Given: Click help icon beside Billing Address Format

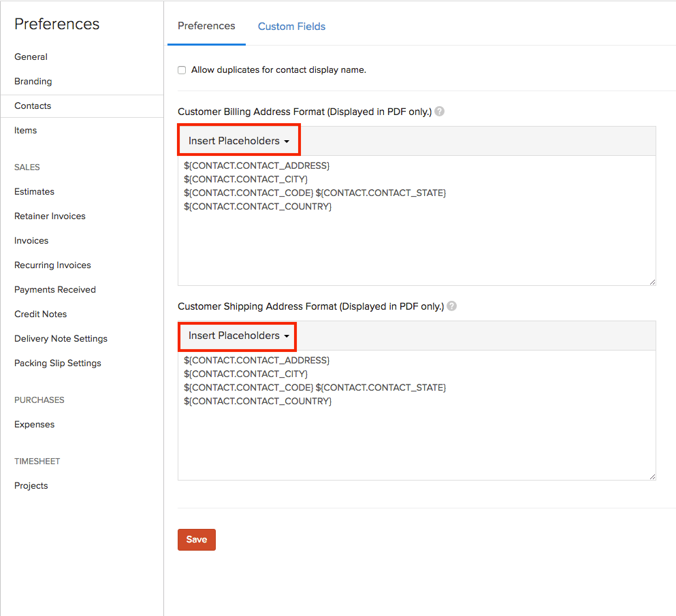Looking at the screenshot, I should tap(440, 112).
